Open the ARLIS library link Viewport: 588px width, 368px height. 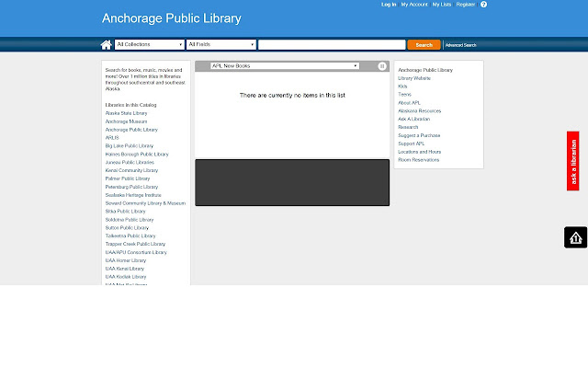112,138
